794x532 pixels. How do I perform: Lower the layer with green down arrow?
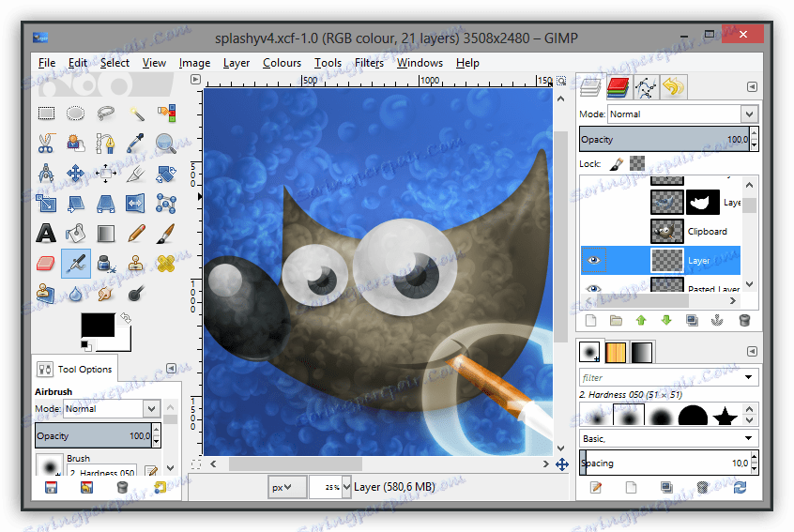666,320
